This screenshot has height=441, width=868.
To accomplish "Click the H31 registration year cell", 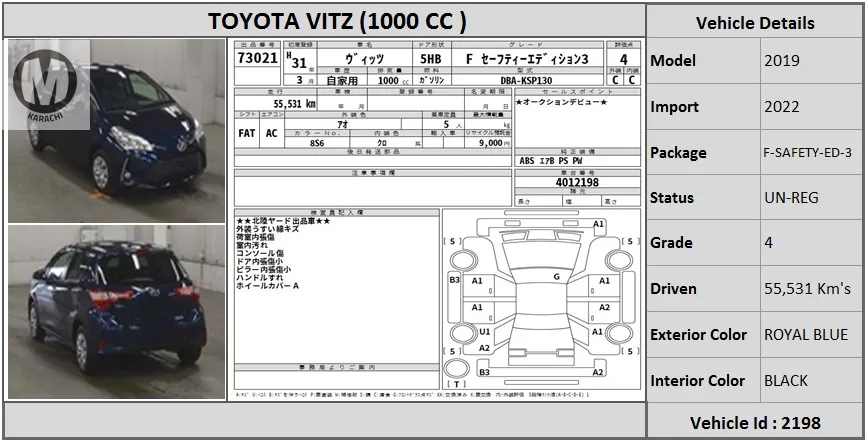I will point(299,62).
